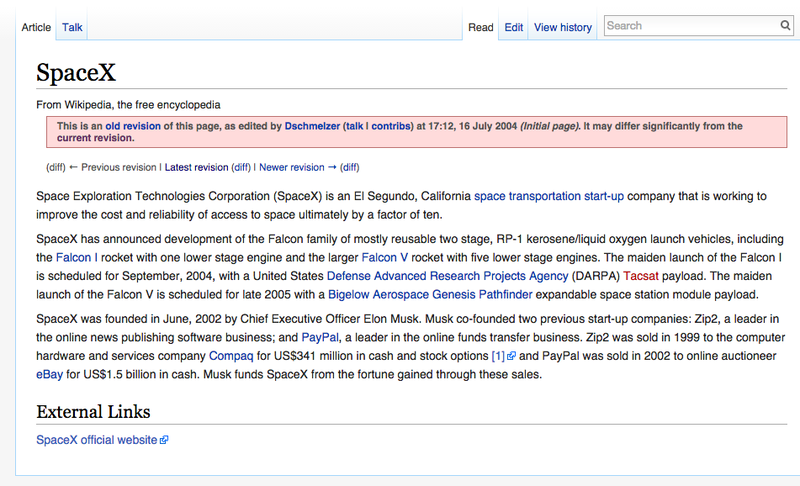This screenshot has height=486, width=800.
Task: Open the eBay link
Action: (x=49, y=375)
